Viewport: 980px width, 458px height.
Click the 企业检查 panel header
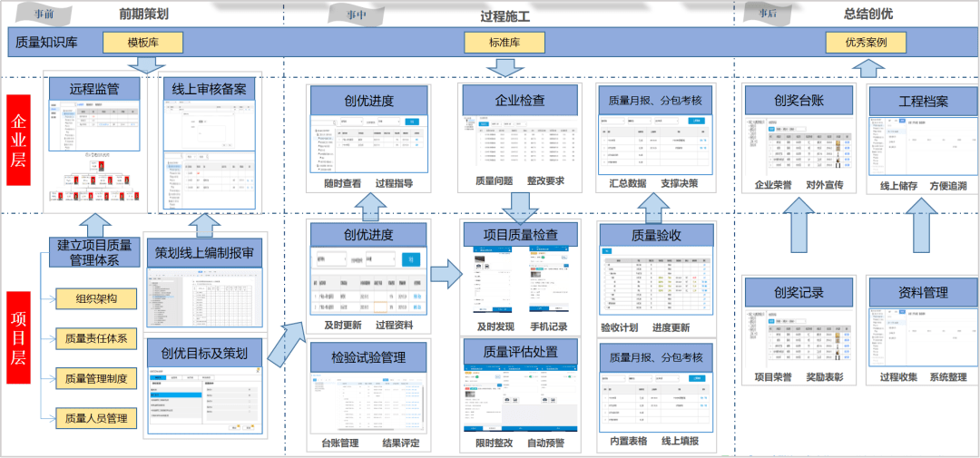coord(520,101)
